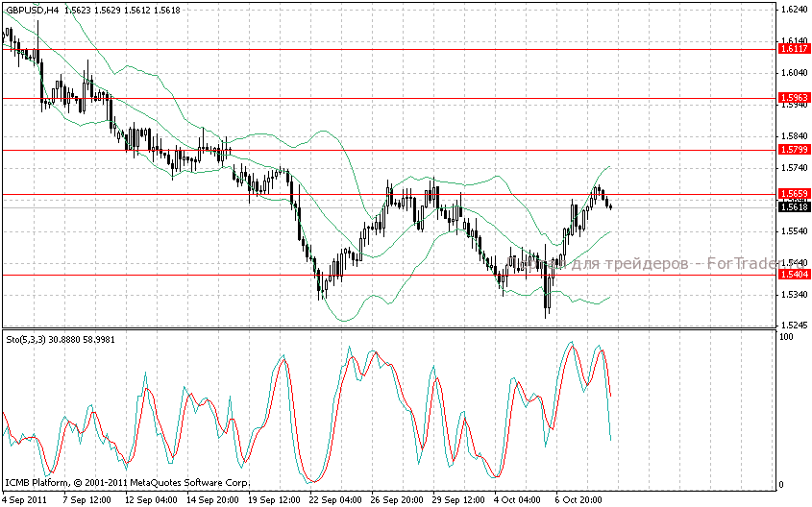The width and height of the screenshot is (812, 507).
Task: Select the red 1.5404 support level label
Action: tap(794, 275)
